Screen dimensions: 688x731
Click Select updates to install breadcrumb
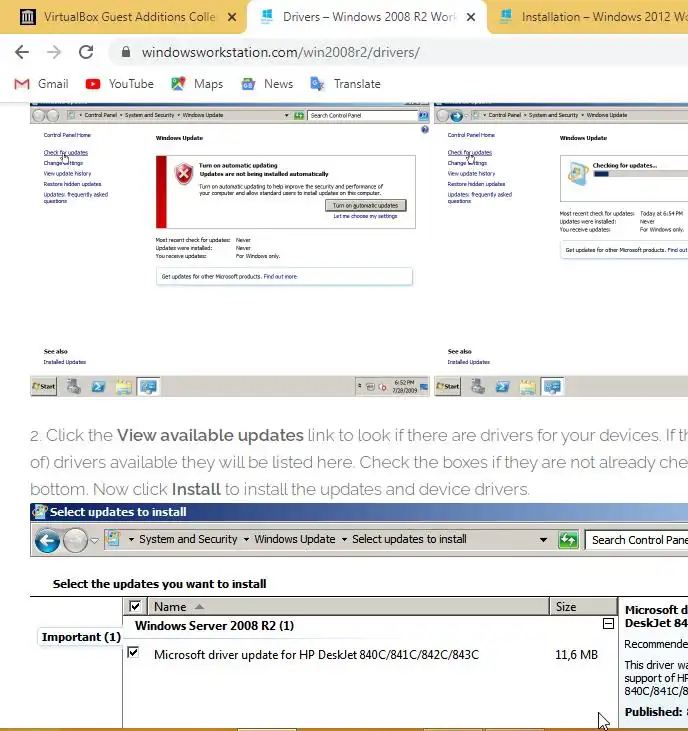tap(409, 539)
